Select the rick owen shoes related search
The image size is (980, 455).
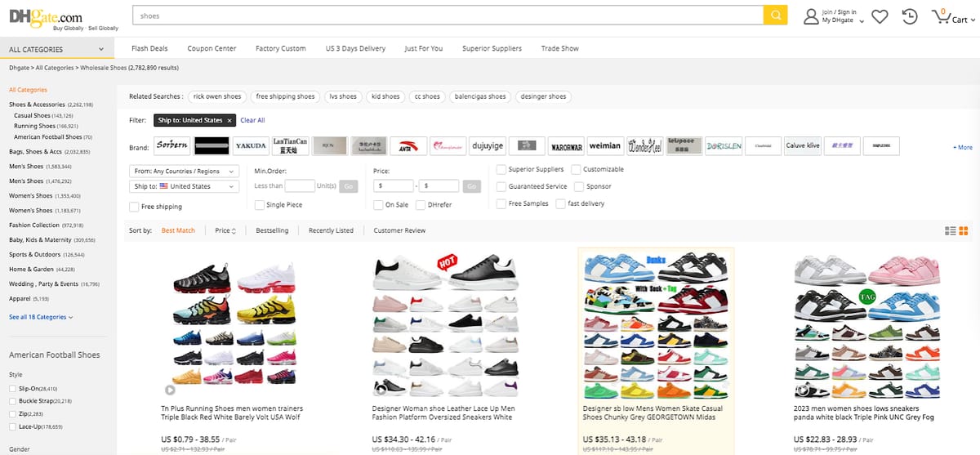coord(216,96)
